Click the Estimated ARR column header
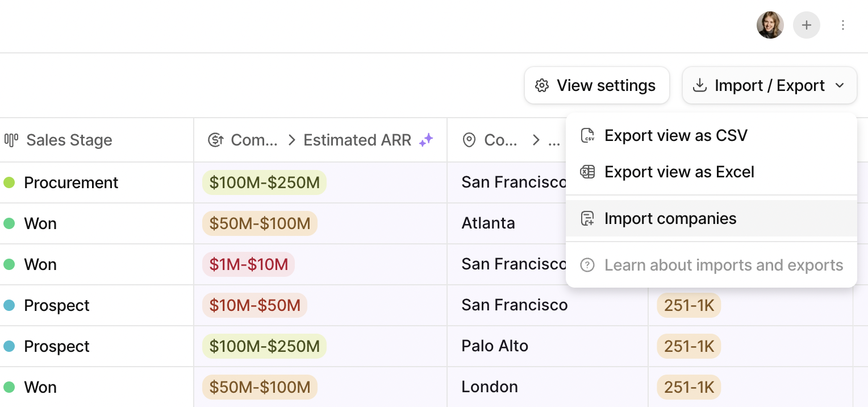Screen dimensions: 868x407 click(x=320, y=140)
